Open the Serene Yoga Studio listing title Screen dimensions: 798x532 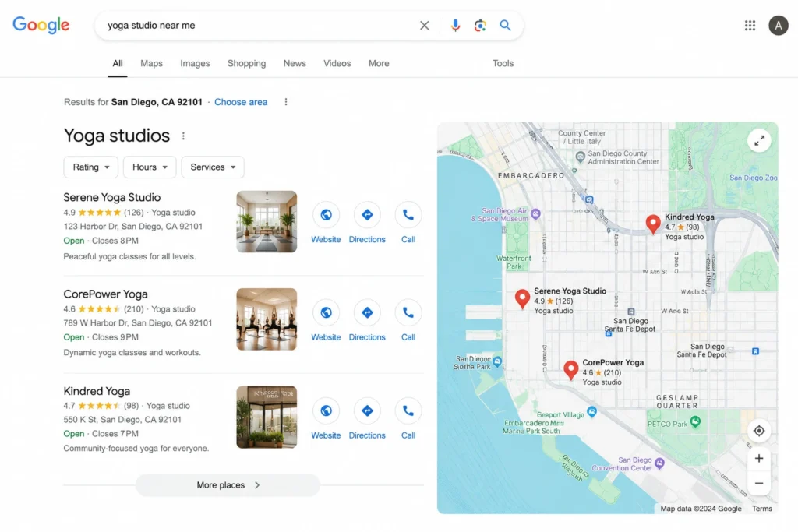tap(112, 197)
